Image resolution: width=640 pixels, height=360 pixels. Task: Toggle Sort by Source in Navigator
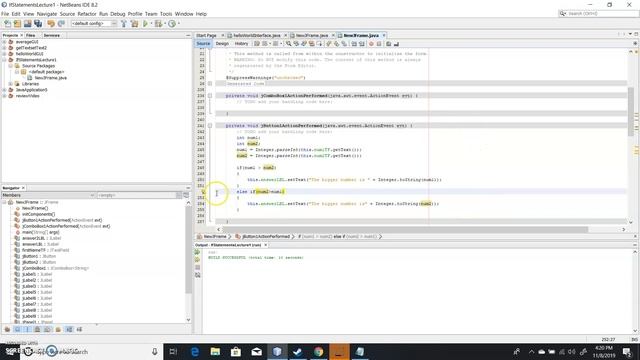pos(79,329)
